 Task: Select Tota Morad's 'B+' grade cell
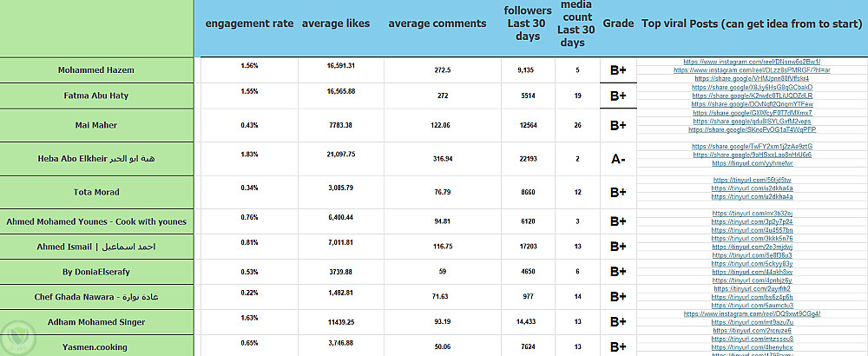pyautogui.click(x=618, y=192)
